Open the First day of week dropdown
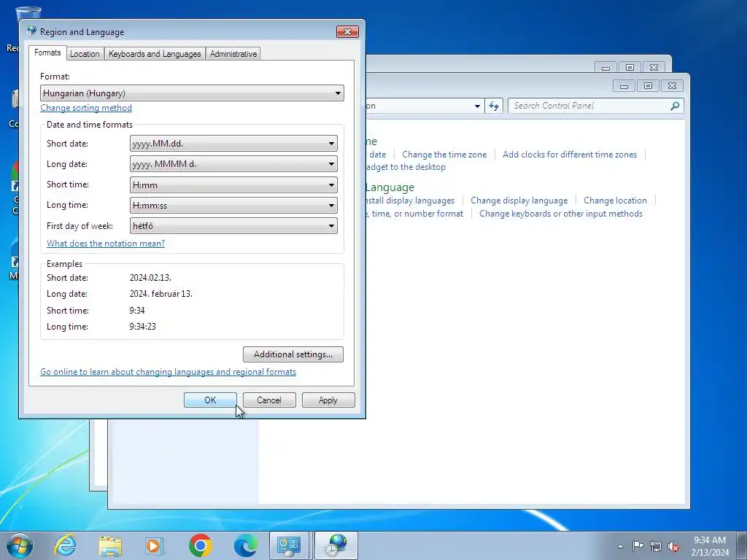 point(233,226)
